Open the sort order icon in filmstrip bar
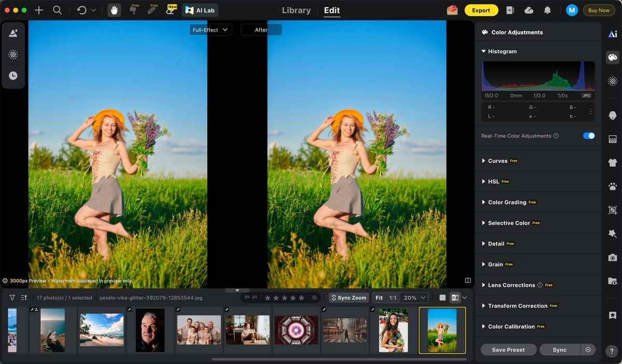Viewport: 622px width, 364px height. [x=24, y=298]
